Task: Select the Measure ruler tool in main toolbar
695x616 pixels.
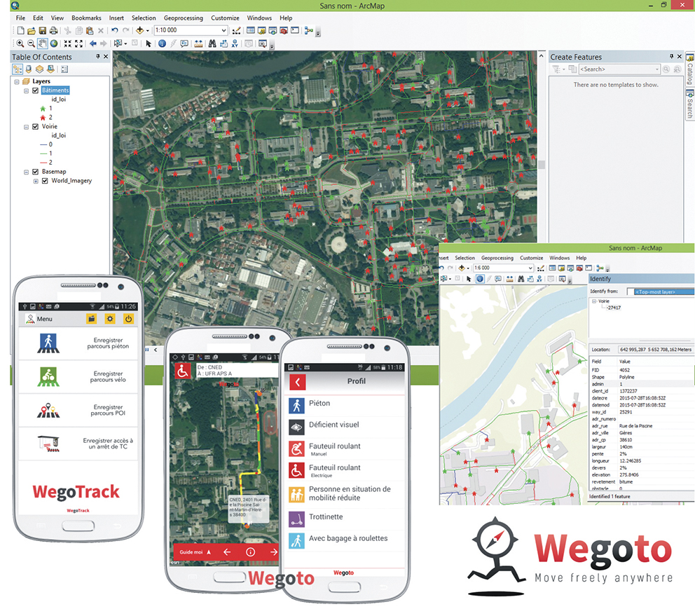Action: point(198,43)
